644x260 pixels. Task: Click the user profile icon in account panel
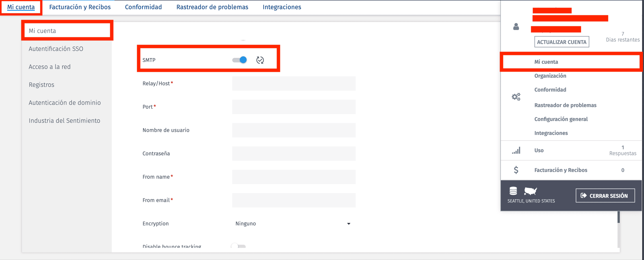click(x=516, y=27)
